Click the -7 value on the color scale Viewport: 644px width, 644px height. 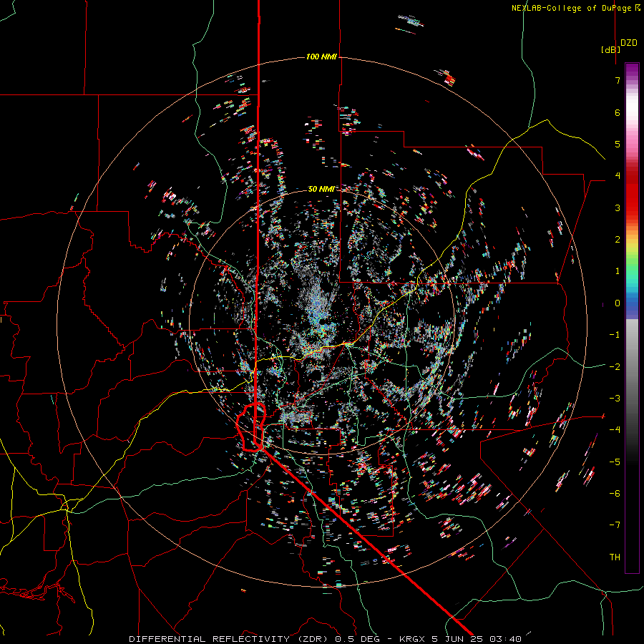point(615,525)
